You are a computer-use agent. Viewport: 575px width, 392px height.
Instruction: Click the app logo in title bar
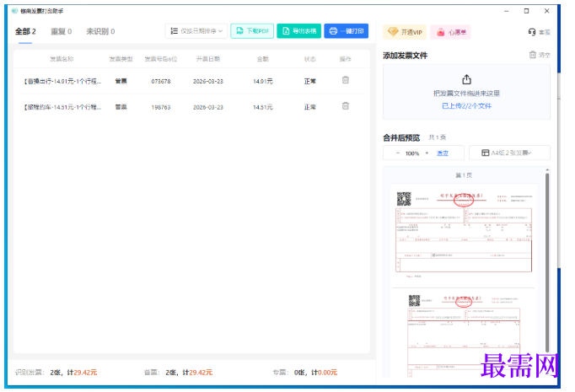pyautogui.click(x=14, y=11)
